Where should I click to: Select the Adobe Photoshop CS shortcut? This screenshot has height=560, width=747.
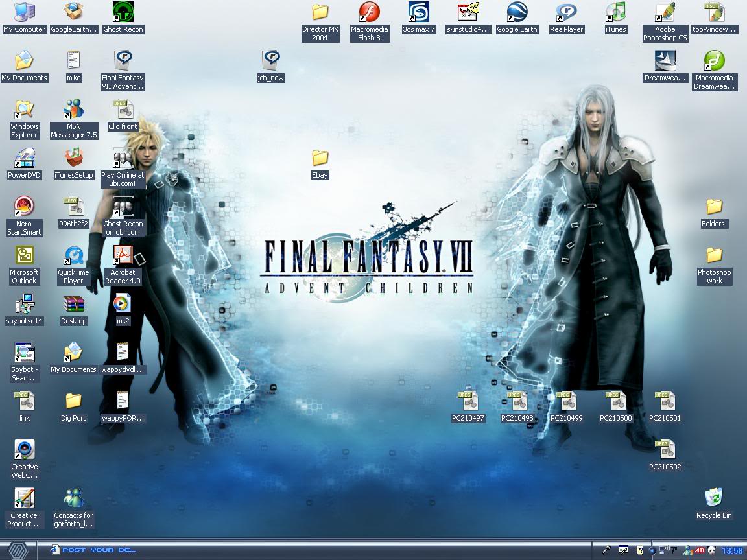click(665, 12)
